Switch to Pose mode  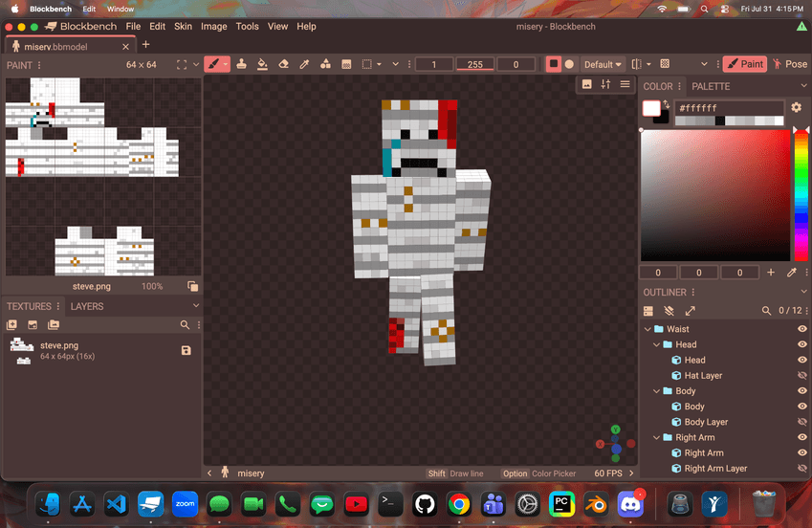[x=790, y=64]
